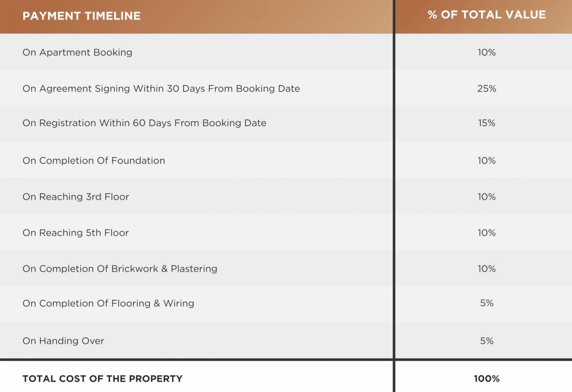
Task: Select the On Reaching 3rd Floor label
Action: point(76,197)
